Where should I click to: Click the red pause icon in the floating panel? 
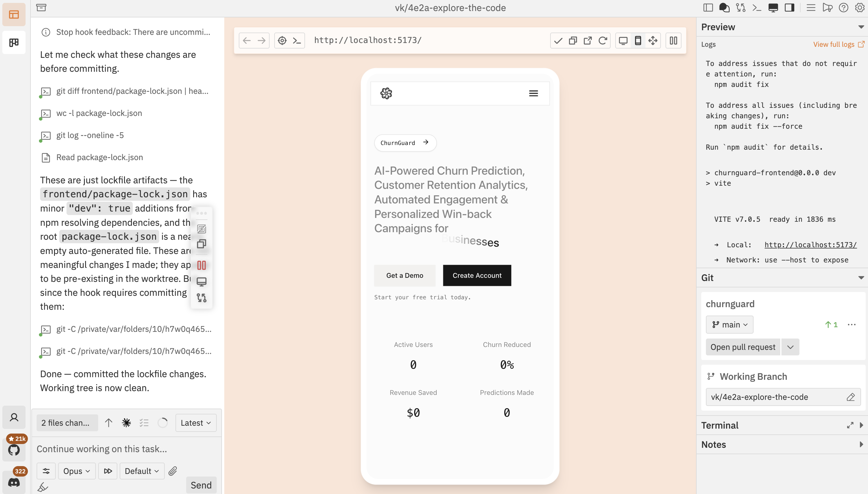point(202,265)
